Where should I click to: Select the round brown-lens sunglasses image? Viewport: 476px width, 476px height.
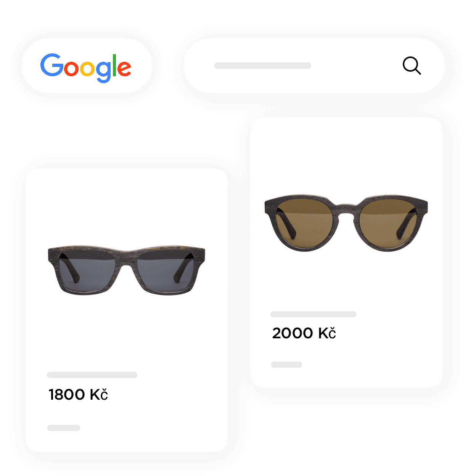click(x=346, y=223)
